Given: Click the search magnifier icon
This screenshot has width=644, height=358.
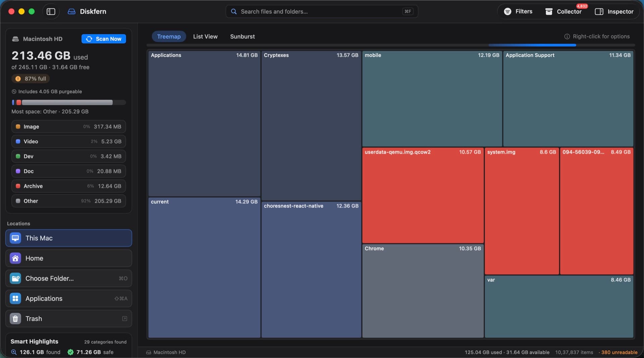Looking at the screenshot, I should (x=234, y=11).
